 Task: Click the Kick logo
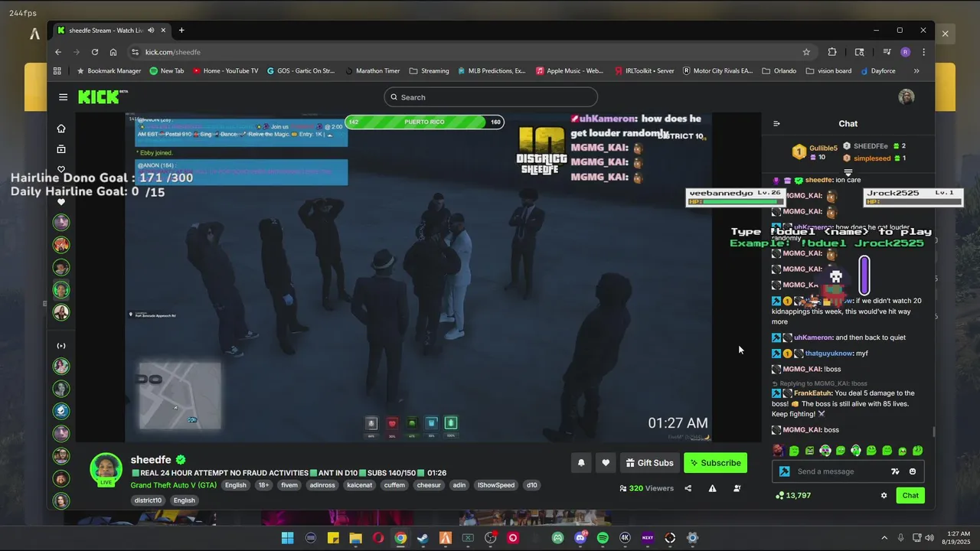pos(100,97)
